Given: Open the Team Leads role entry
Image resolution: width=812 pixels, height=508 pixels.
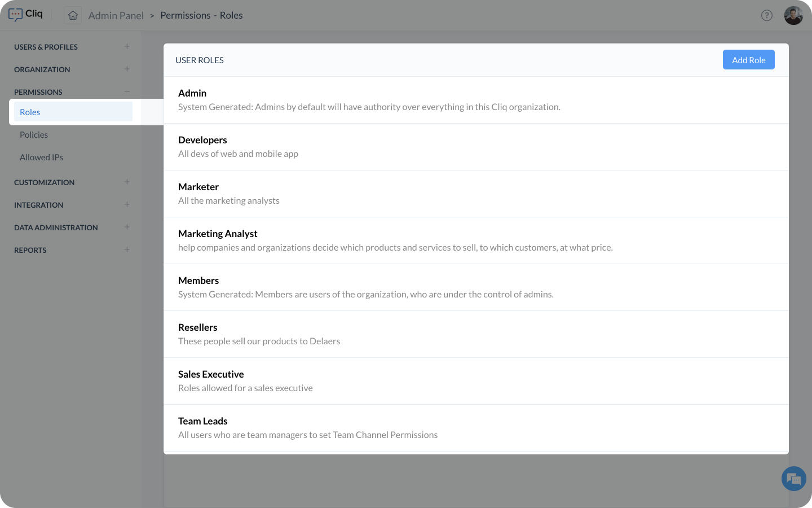Looking at the screenshot, I should (202, 421).
